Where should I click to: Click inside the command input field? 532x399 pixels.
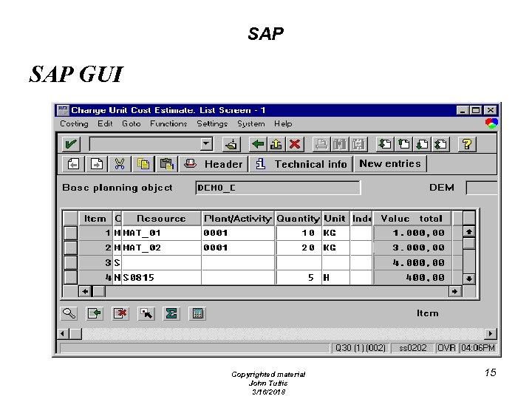pyautogui.click(x=145, y=144)
